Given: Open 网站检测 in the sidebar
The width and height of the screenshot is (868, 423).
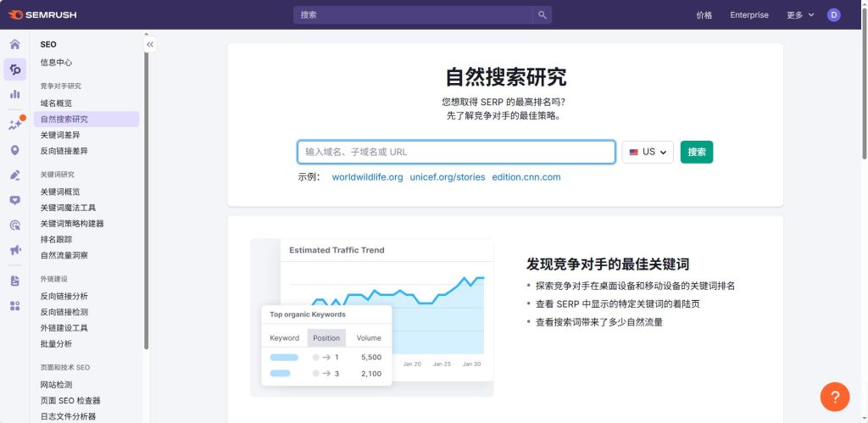Looking at the screenshot, I should pos(56,385).
